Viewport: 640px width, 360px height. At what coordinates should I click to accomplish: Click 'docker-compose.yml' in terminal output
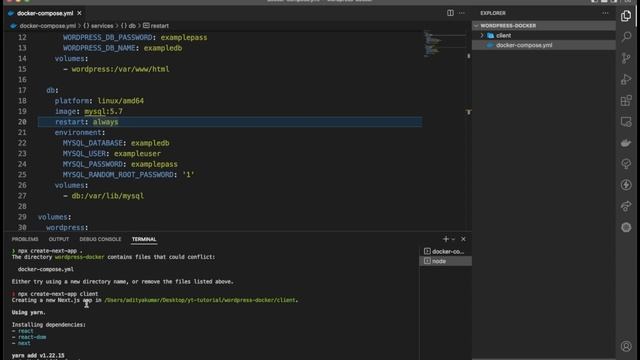click(46, 269)
